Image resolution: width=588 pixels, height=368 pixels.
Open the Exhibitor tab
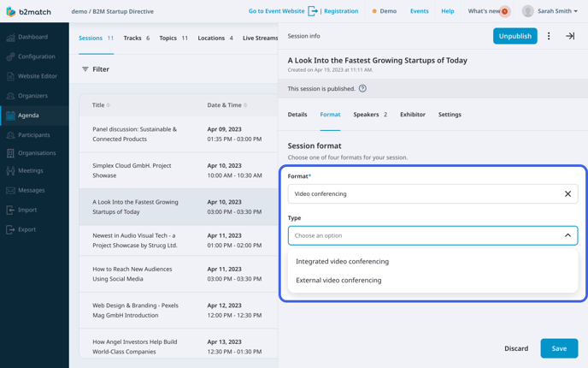[x=413, y=115]
